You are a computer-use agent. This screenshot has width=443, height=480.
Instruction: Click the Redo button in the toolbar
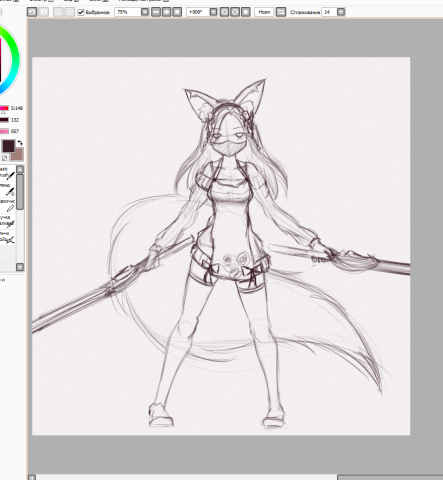tap(44, 12)
